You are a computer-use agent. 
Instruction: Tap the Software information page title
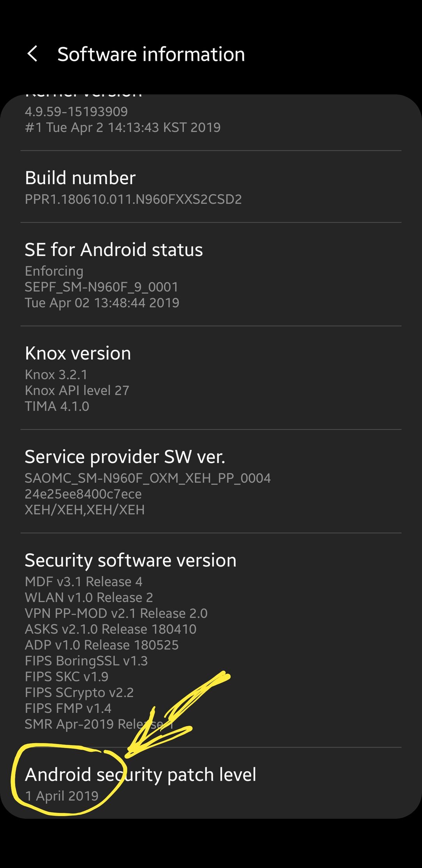click(x=151, y=54)
